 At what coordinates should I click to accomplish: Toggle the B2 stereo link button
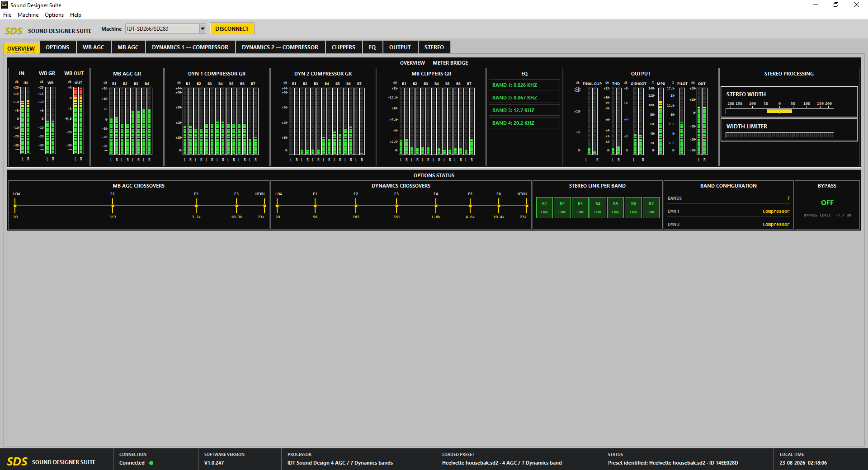[x=562, y=207]
